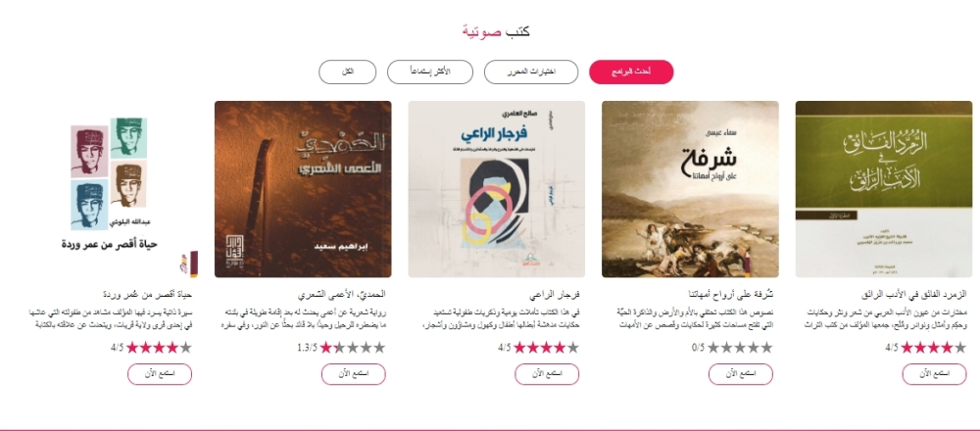Click 'استمع الآن' under شرفة على أرواح أمهاتنا
Screen dimensions: 980x431
point(741,374)
